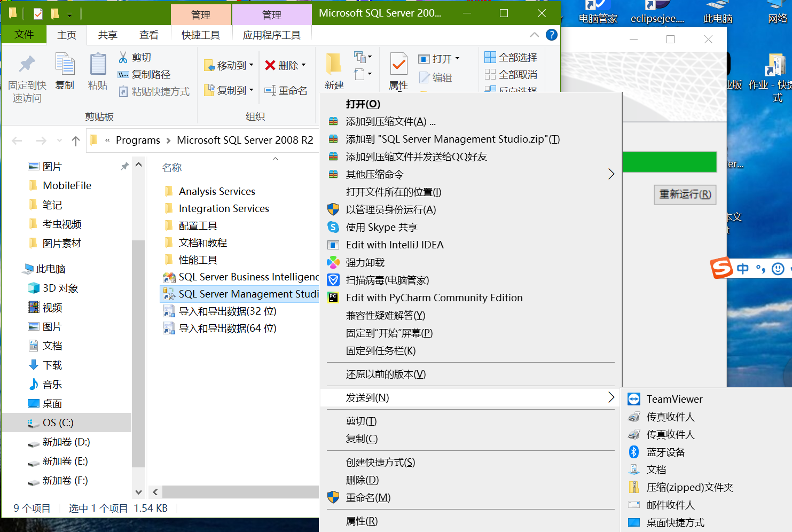This screenshot has height=532, width=792.
Task: Select 导入和导出数据(32 位) file
Action: click(220, 311)
